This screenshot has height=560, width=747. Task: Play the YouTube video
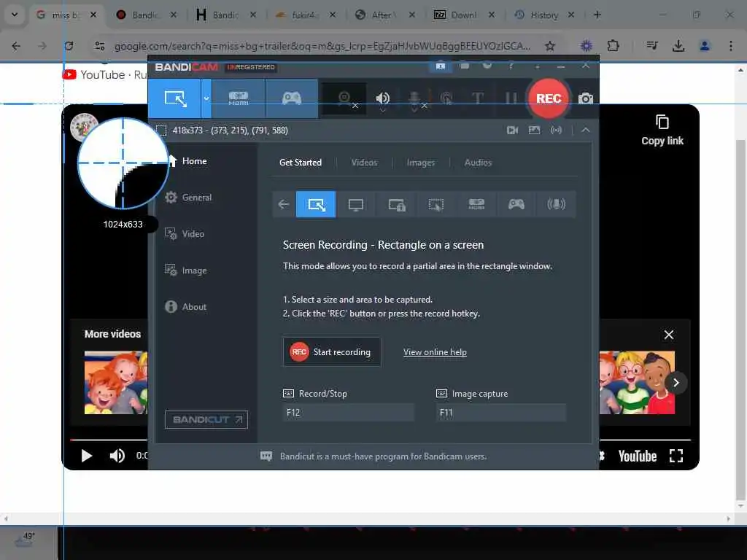pos(86,456)
